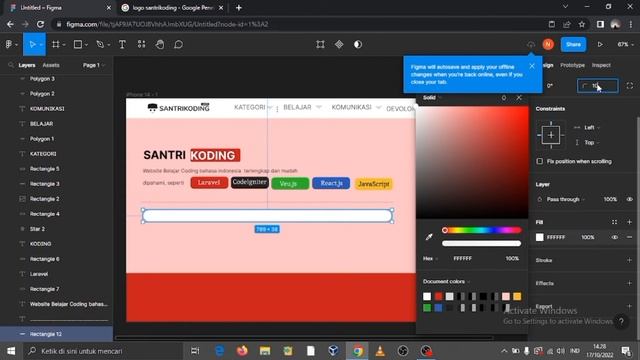
Task: Toggle FFFFFF fill visibility
Action: click(x=614, y=237)
